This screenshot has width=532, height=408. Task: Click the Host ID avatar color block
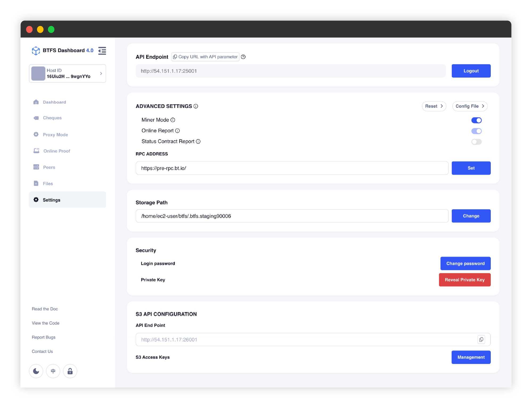pyautogui.click(x=38, y=73)
